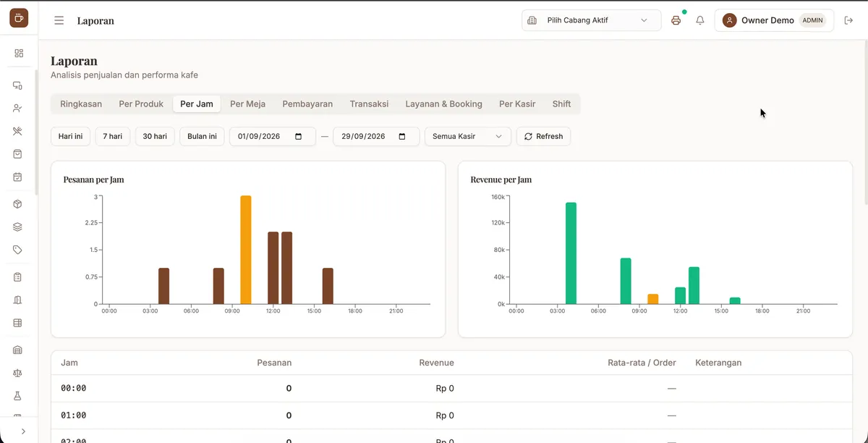Switch to the Per Meja tab
The height and width of the screenshot is (443, 868).
[247, 104]
